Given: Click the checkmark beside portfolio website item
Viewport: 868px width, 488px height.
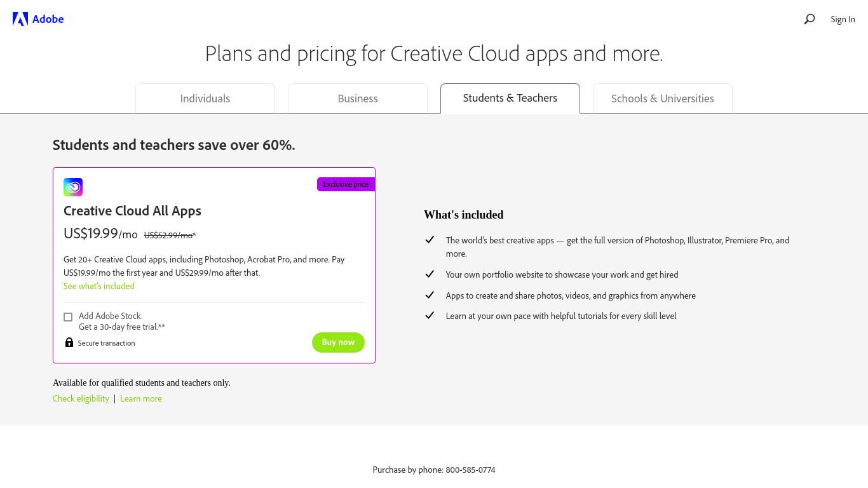Looking at the screenshot, I should (430, 274).
